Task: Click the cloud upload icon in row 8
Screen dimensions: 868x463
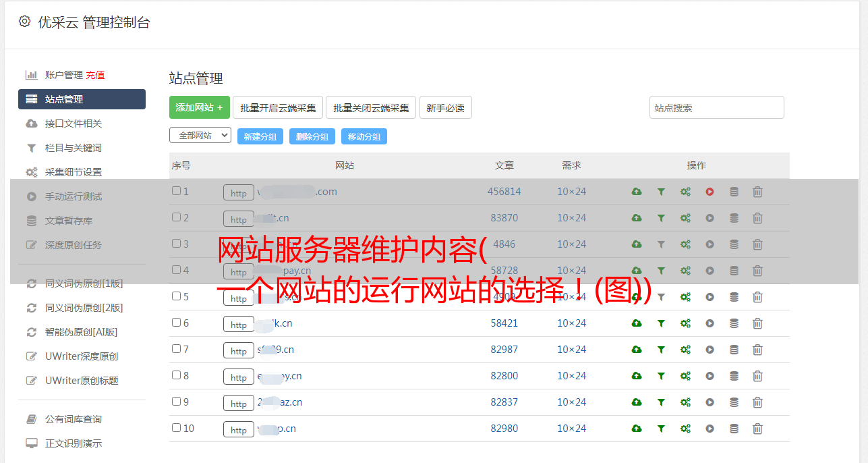Action: [637, 376]
